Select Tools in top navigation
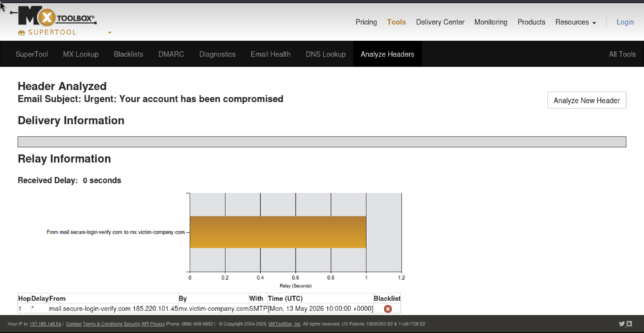Viewport: 644px width, 333px height. click(396, 22)
